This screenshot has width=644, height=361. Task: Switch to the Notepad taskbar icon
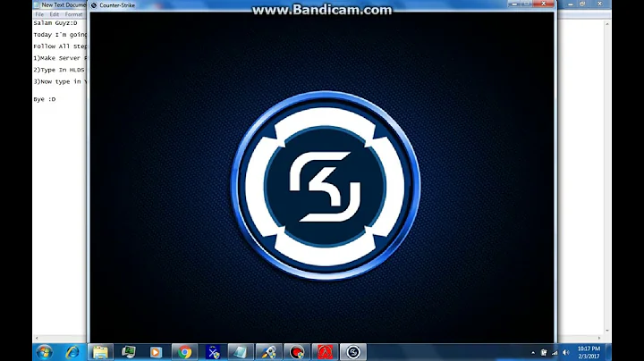point(241,352)
